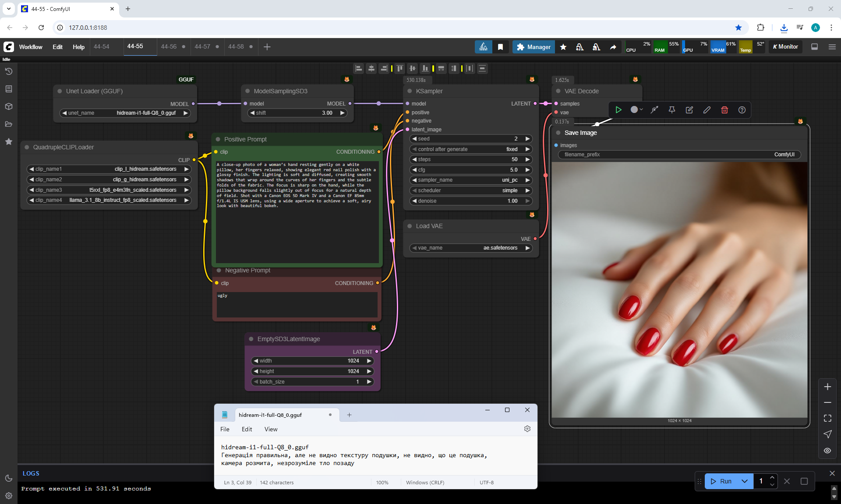Open the node color picker dropdown
This screenshot has height=504, width=841.
point(636,110)
